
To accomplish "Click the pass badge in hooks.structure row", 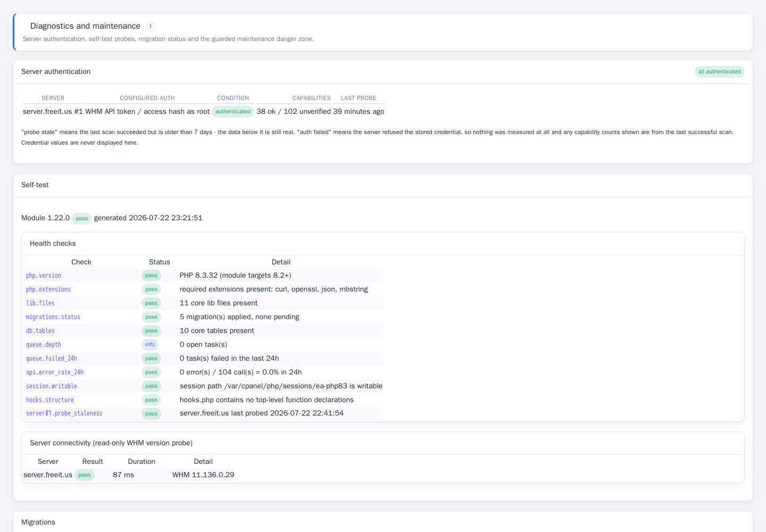I will click(151, 400).
